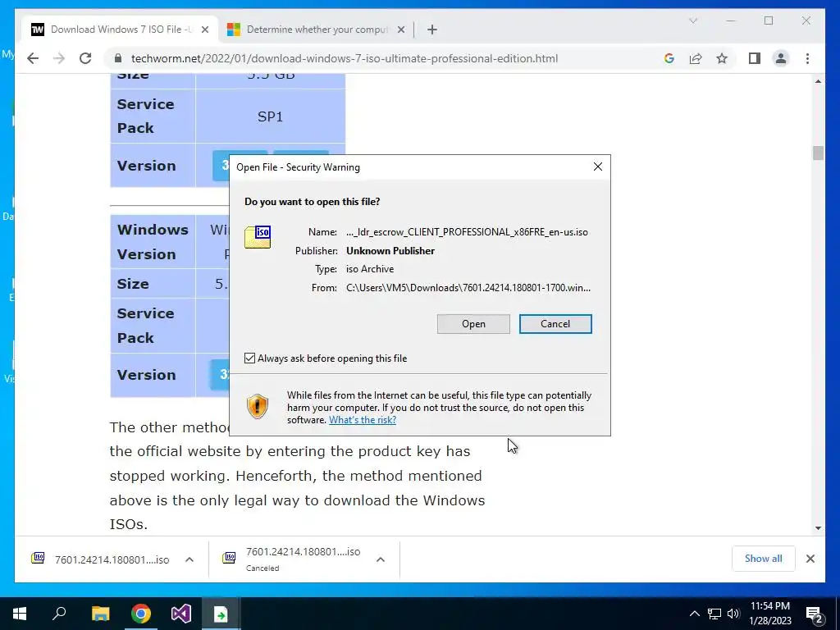The image size is (840, 630).
Task: Open File Explorer from the taskbar
Action: point(100,614)
